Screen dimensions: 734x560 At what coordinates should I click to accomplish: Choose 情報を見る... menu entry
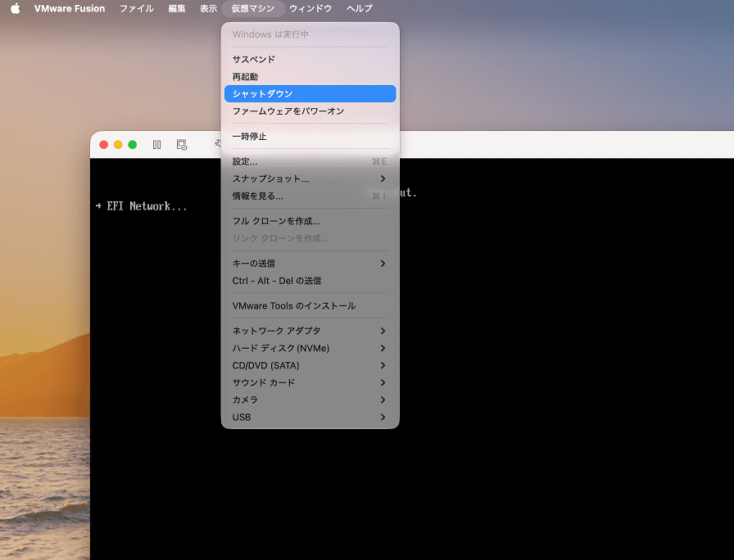(x=310, y=196)
